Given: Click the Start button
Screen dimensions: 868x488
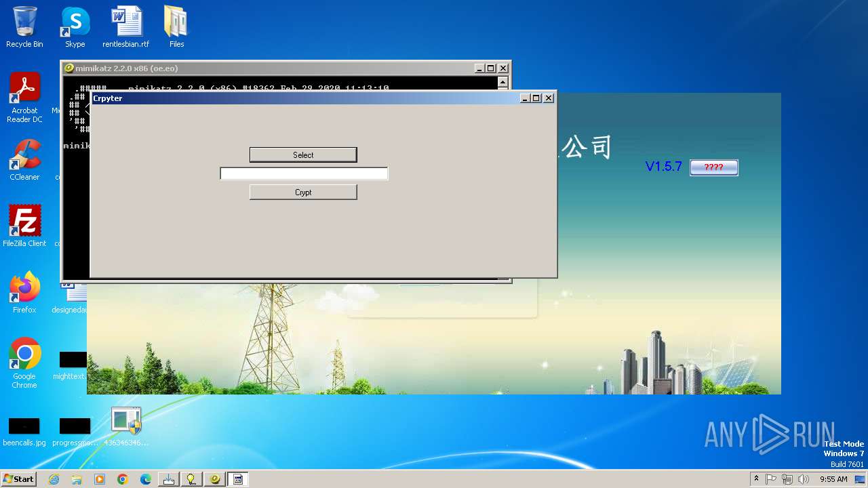Looking at the screenshot, I should 19,479.
